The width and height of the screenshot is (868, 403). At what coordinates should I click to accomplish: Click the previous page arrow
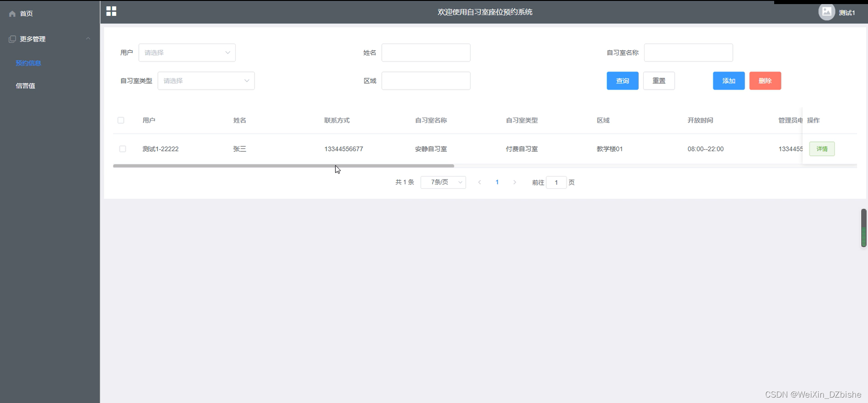(x=480, y=182)
